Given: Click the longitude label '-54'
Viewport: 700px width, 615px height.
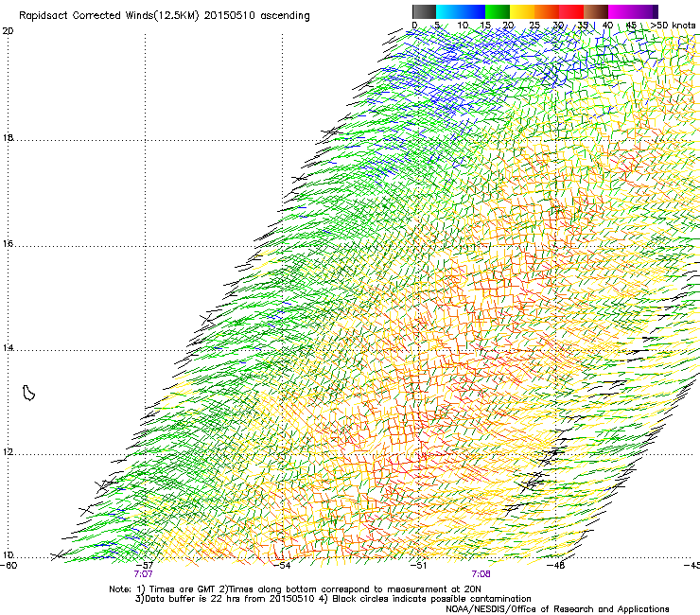Looking at the screenshot, I should click(x=282, y=566).
